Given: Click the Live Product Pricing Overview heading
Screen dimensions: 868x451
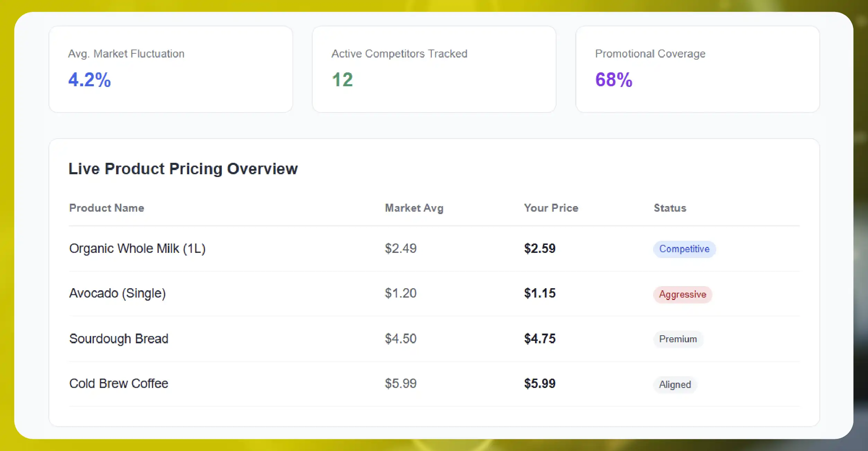Looking at the screenshot, I should tap(183, 169).
